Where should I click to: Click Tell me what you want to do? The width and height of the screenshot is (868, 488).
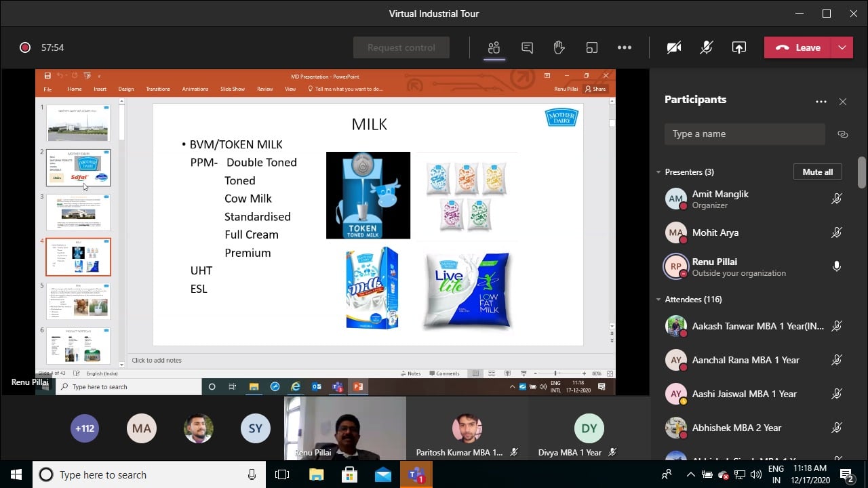click(x=346, y=89)
